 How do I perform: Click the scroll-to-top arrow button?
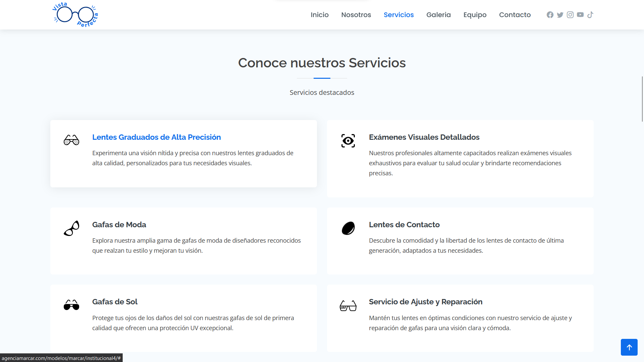point(629,347)
